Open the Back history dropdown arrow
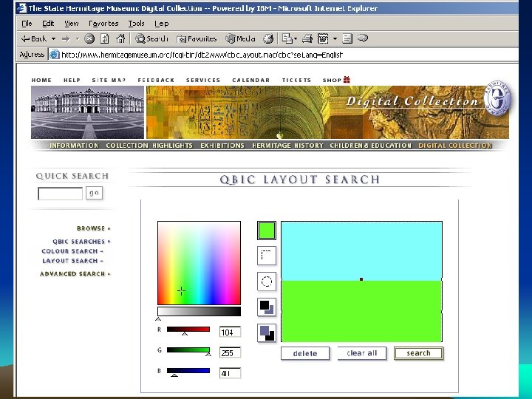 coord(53,39)
